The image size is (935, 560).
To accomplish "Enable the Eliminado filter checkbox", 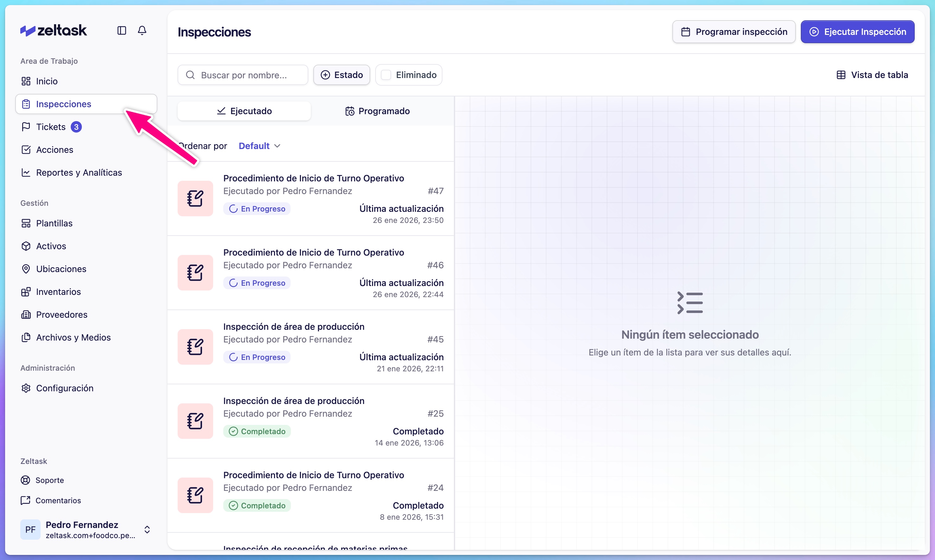I will (386, 75).
